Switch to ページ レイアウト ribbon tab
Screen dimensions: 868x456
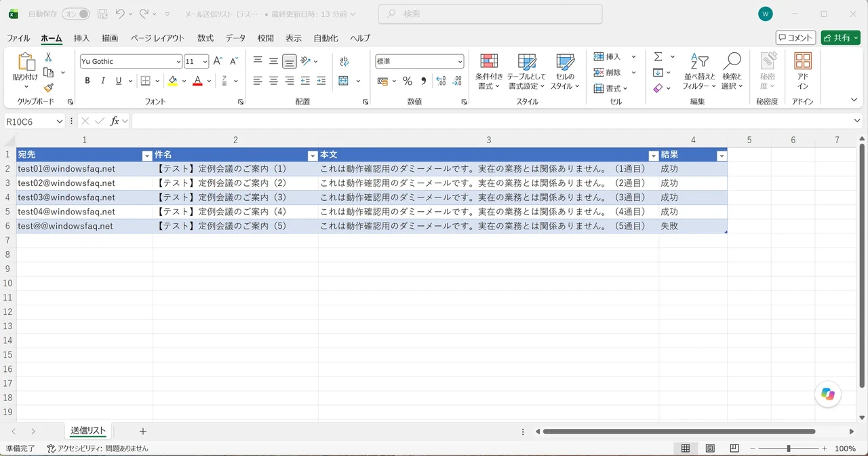pos(157,38)
